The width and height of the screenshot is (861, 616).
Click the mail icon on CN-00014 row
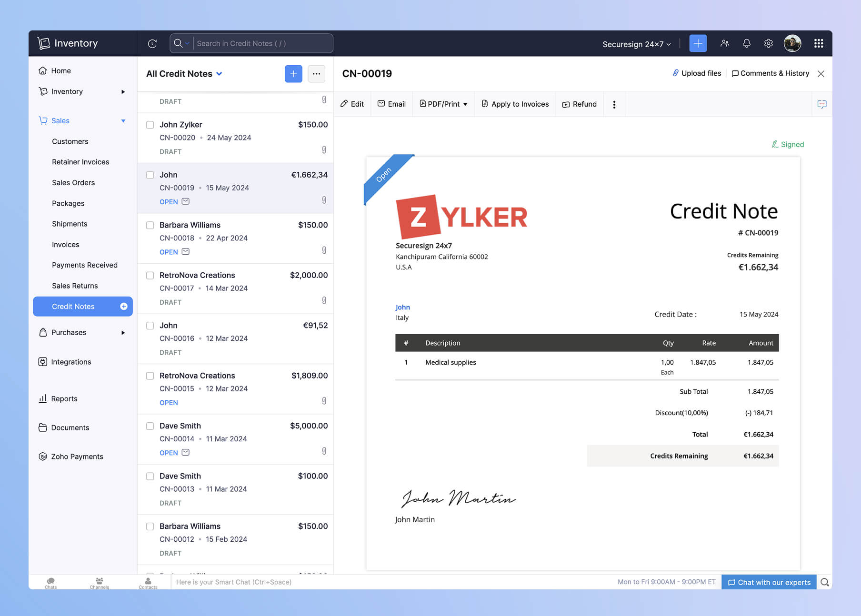(x=186, y=452)
